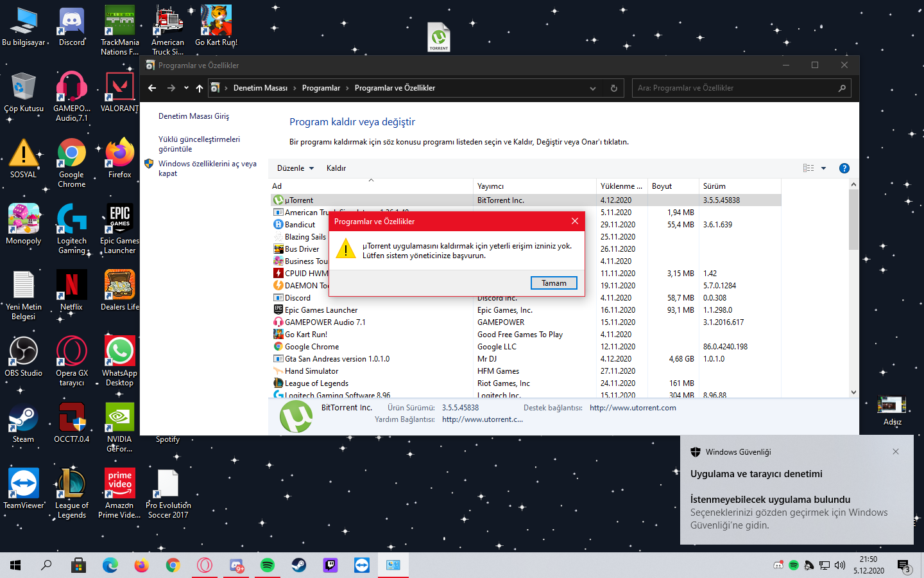Open the Dealers Life desktop icon
Viewport: 924px width, 578px height.
(x=120, y=291)
